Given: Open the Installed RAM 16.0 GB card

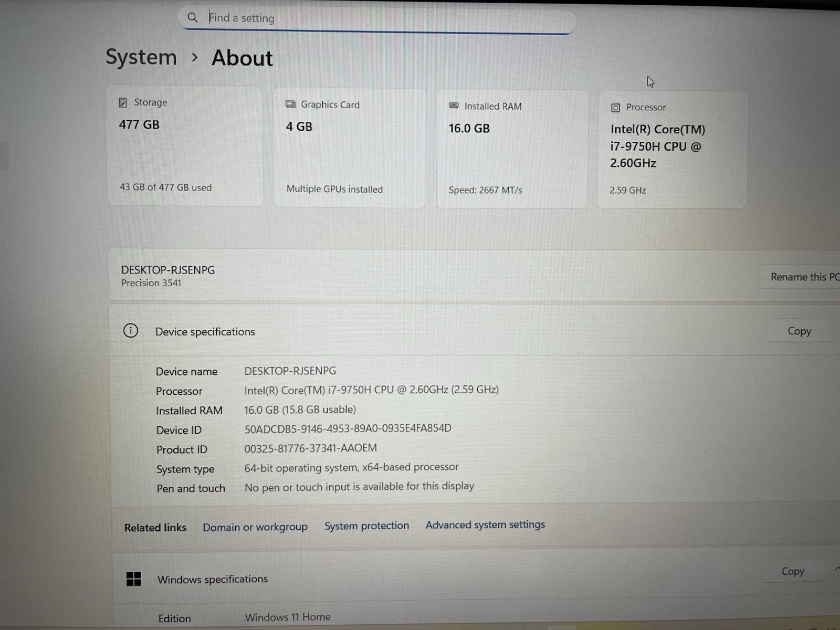Looking at the screenshot, I should (x=512, y=149).
